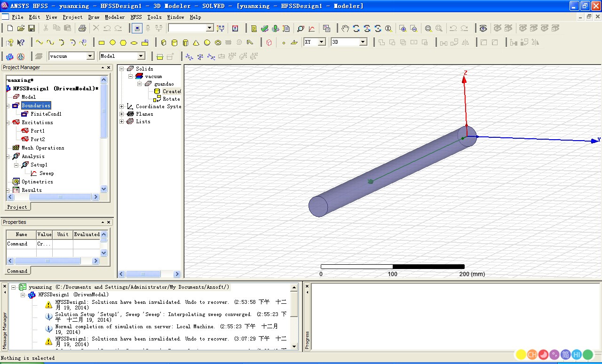Viewport: 602px width, 364px height.
Task: Open the Tools menu
Action: (x=154, y=17)
